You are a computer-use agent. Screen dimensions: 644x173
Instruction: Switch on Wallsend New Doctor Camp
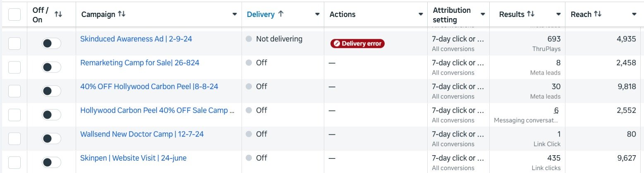click(51, 139)
